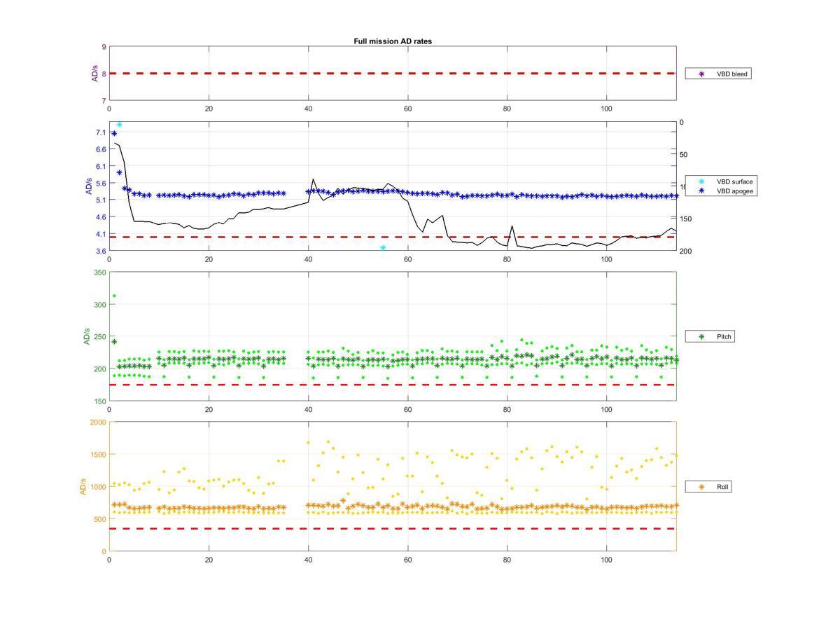Click the blue star marker beside VBD apogee
The width and height of the screenshot is (840, 620).
[x=701, y=191]
